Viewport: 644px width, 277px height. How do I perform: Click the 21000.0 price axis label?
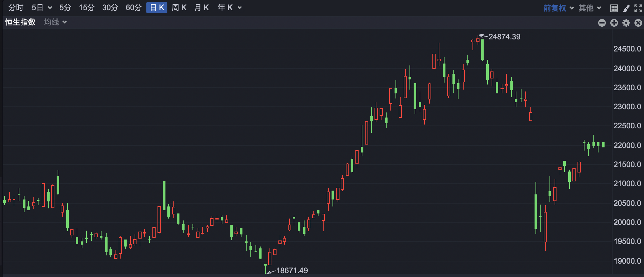tap(627, 184)
